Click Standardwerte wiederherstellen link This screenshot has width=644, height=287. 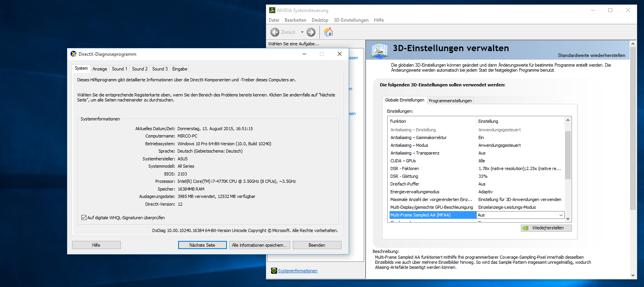coord(591,55)
